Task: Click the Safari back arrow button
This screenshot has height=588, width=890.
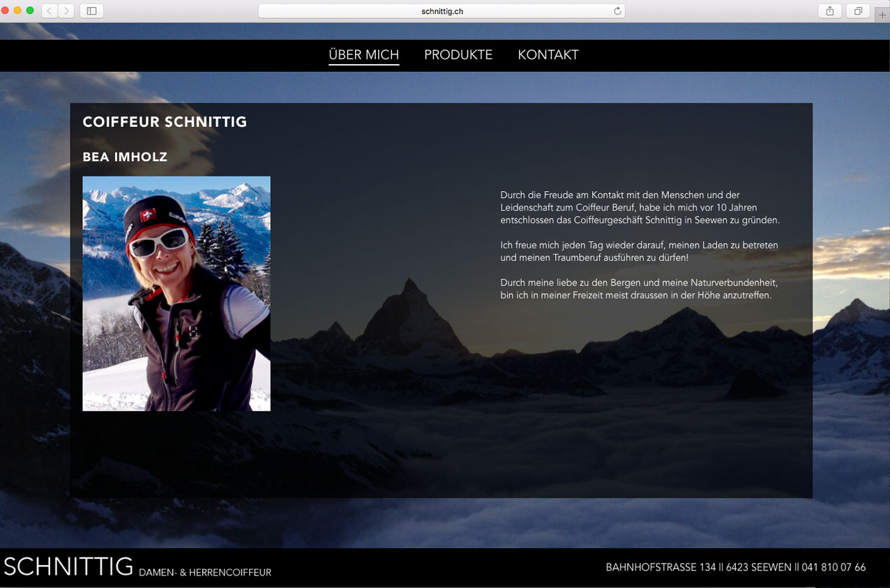Action: (50, 10)
